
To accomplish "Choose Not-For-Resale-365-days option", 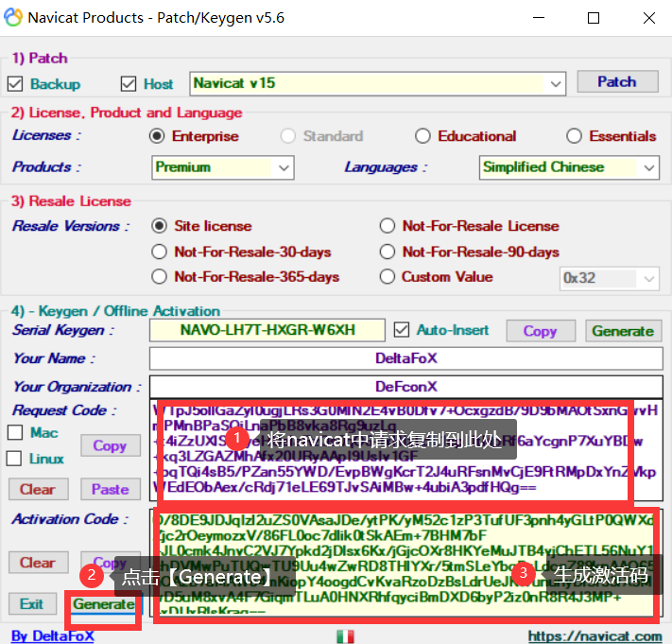I will tap(159, 276).
